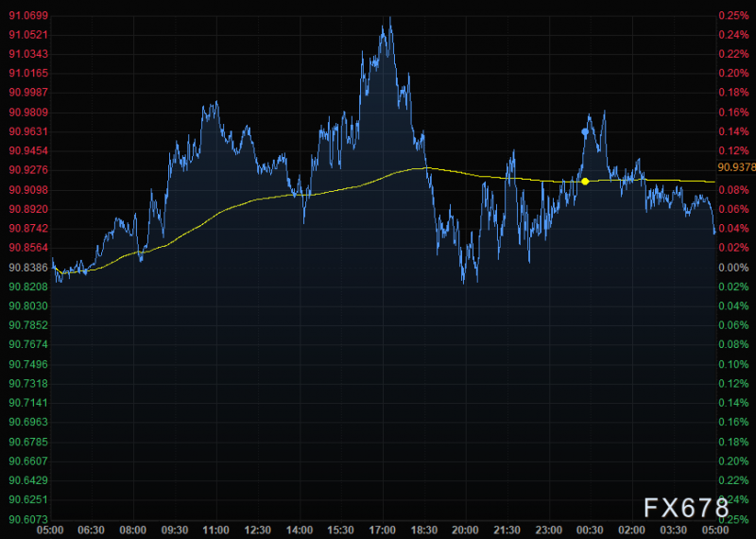Click the 90.8386 baseline price label

click(28, 268)
